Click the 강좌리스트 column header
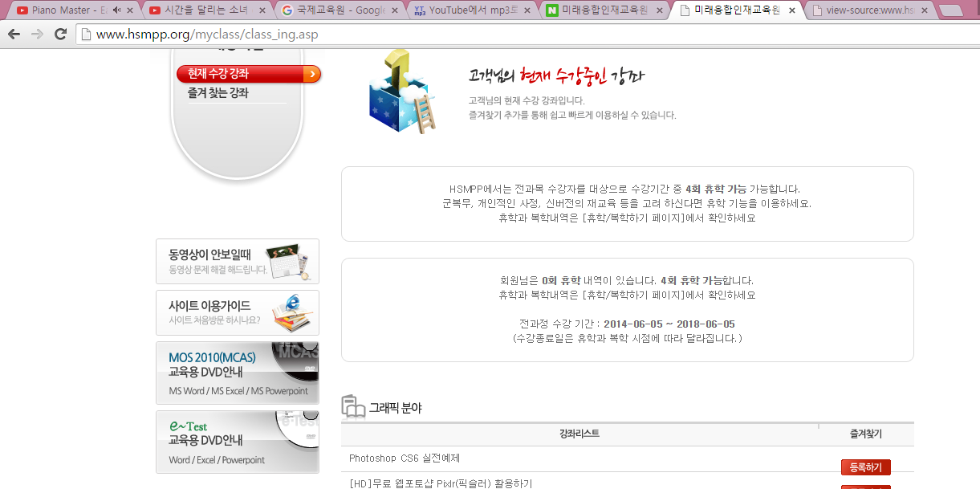Screen dimensions: 980x489 [x=579, y=434]
